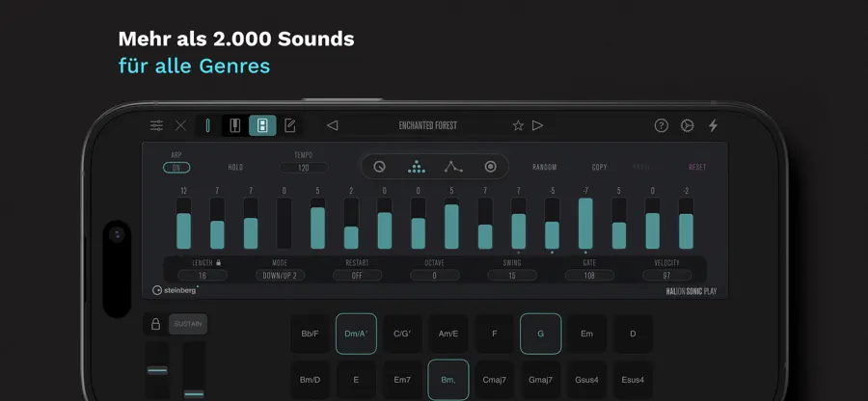Click the lightning bolt icon
Image resolution: width=868 pixels, height=401 pixels.
pyautogui.click(x=713, y=125)
